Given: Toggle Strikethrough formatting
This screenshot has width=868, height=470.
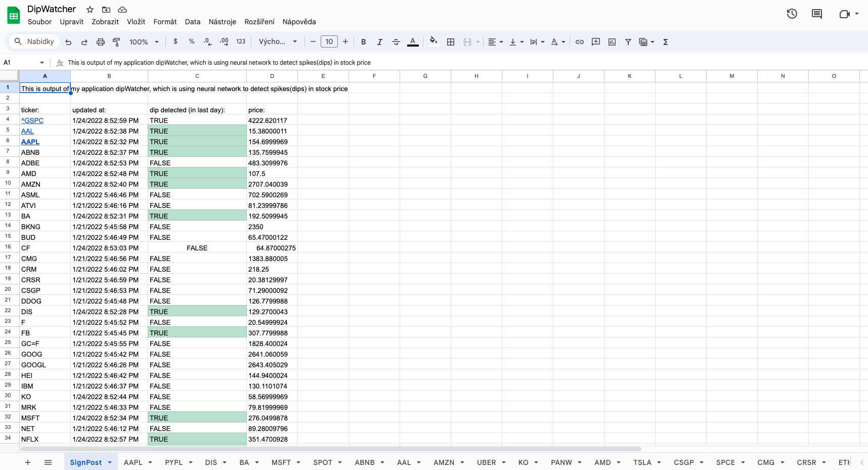Looking at the screenshot, I should tap(396, 42).
